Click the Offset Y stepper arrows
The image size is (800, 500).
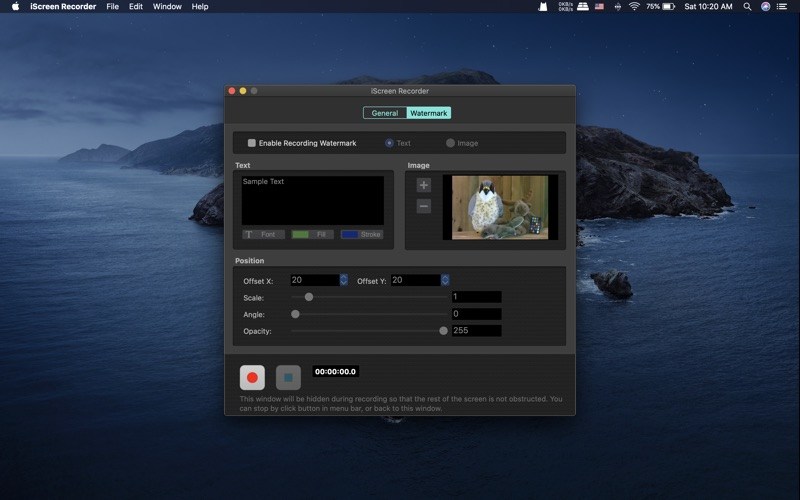445,281
